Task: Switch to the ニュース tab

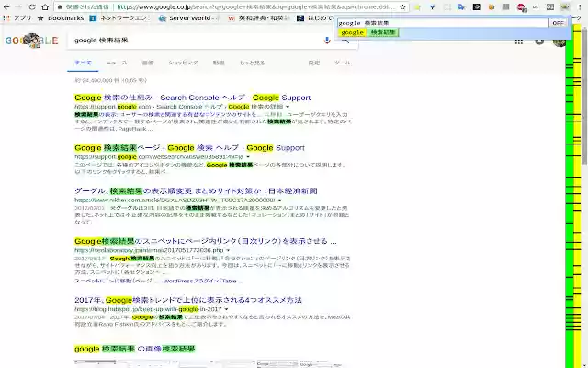Action: click(117, 63)
